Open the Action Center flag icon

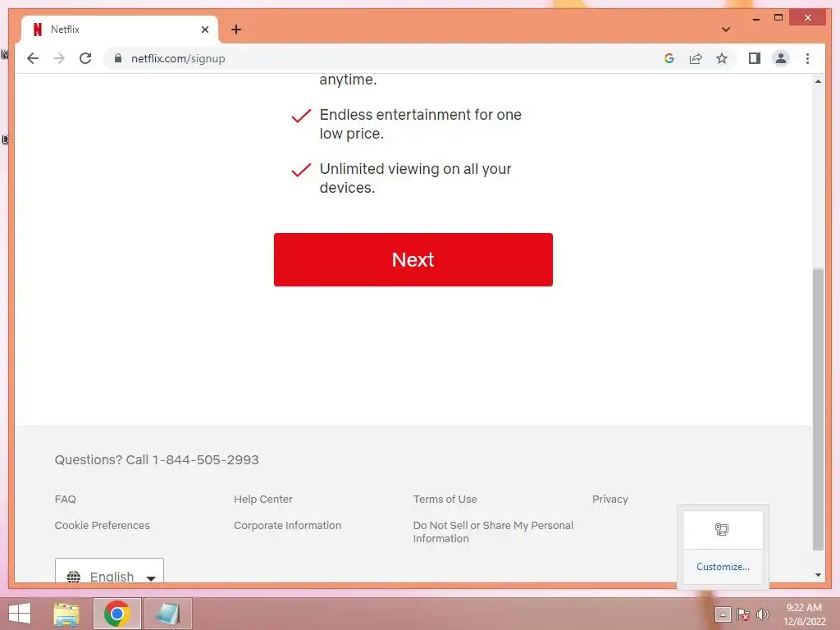[742, 614]
